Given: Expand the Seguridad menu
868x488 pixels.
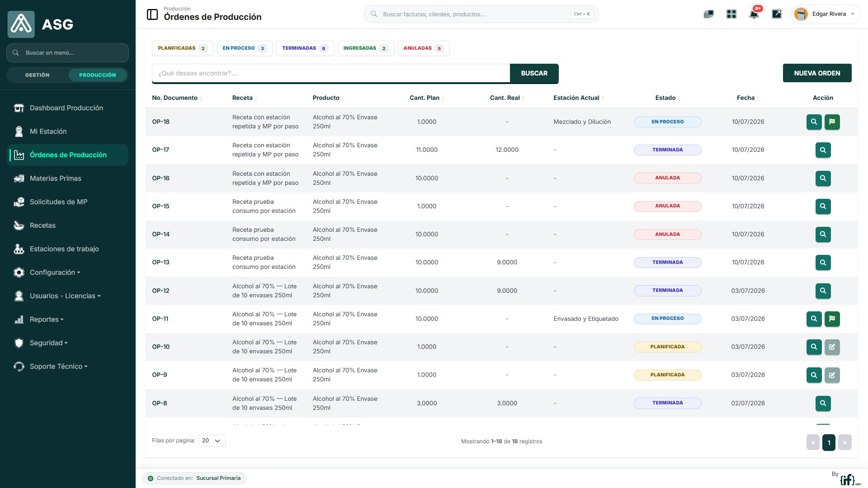Looking at the screenshot, I should point(68,343).
